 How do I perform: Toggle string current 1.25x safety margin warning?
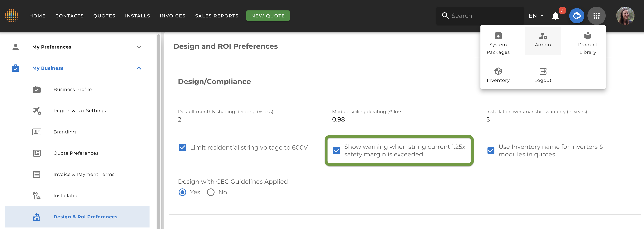coord(336,151)
